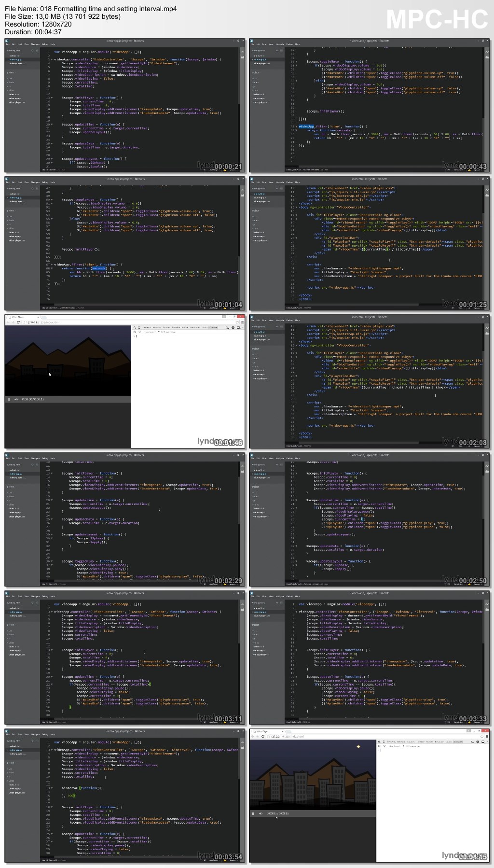Screen dimensions: 494x868
Task: Click Live Preview lightning icon in 00:00:21 frame
Action: [242, 52]
